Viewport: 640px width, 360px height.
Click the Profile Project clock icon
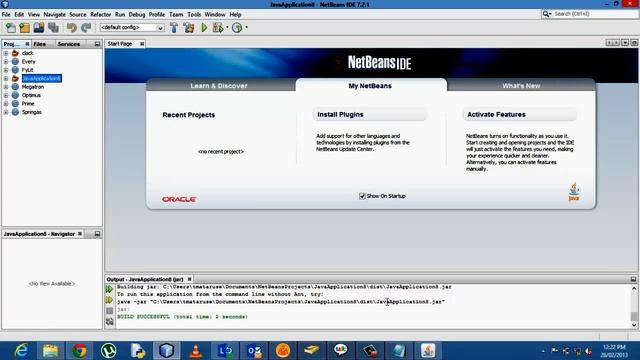tap(237, 27)
